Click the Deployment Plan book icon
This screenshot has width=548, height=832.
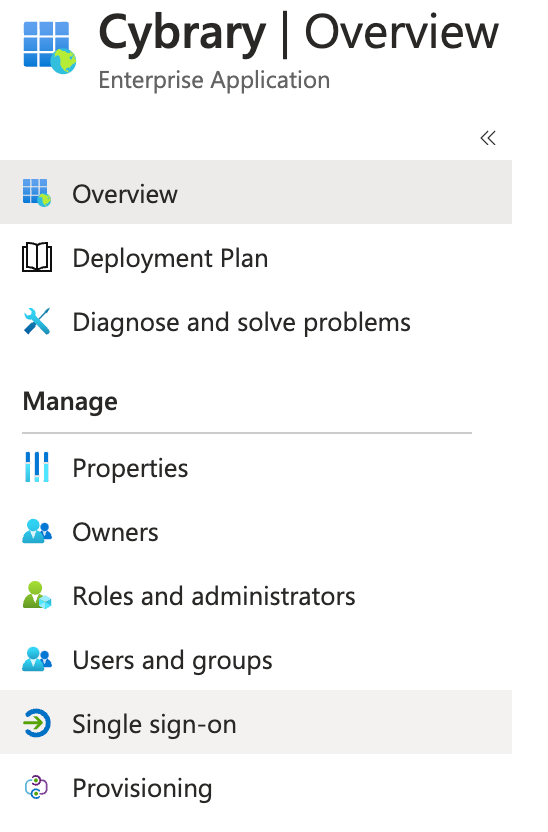37,257
